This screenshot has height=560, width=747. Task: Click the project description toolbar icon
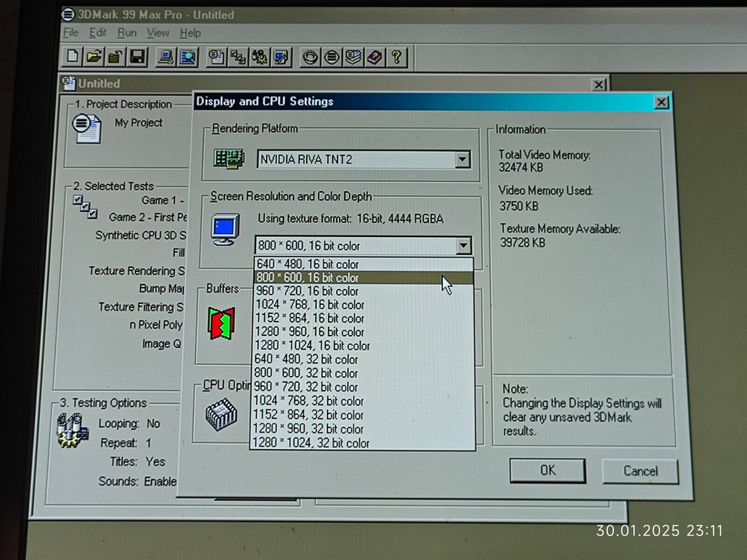(x=216, y=57)
